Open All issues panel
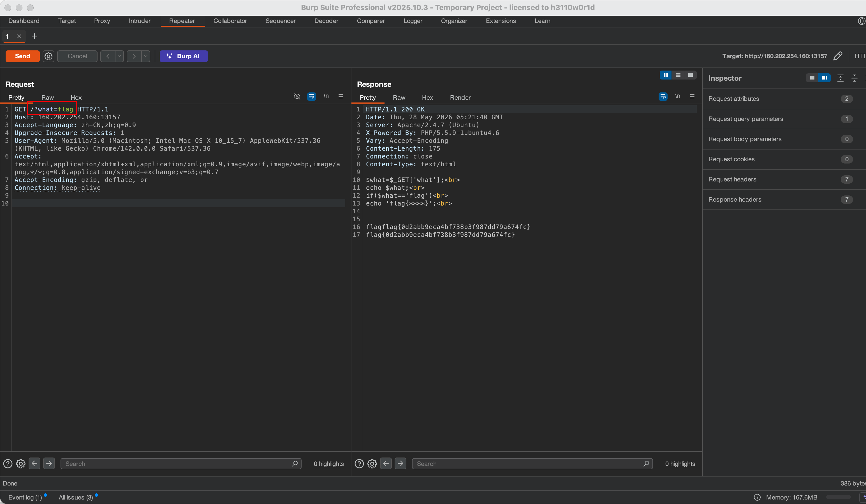The image size is (866, 504). 76,498
